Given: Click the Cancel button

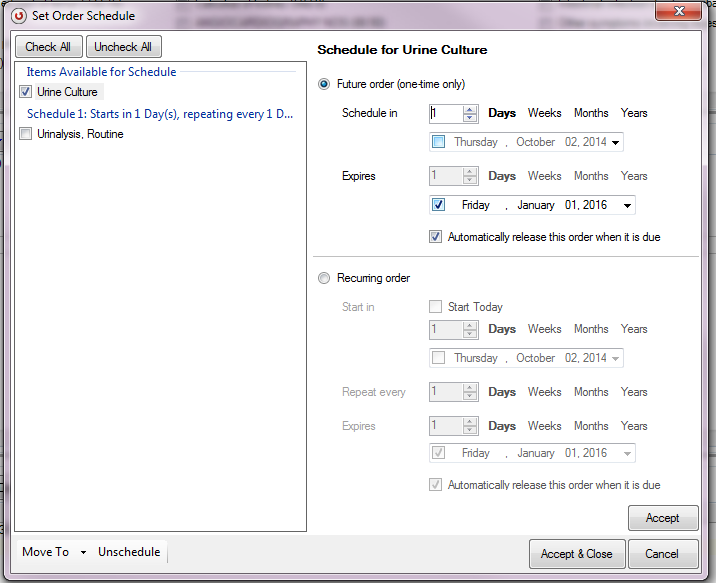Looking at the screenshot, I should (x=661, y=554).
